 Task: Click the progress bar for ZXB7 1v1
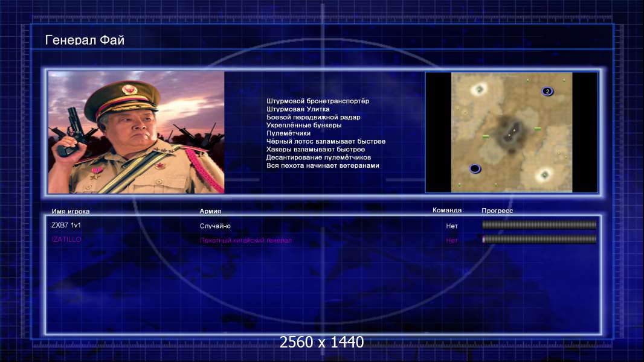[539, 224]
